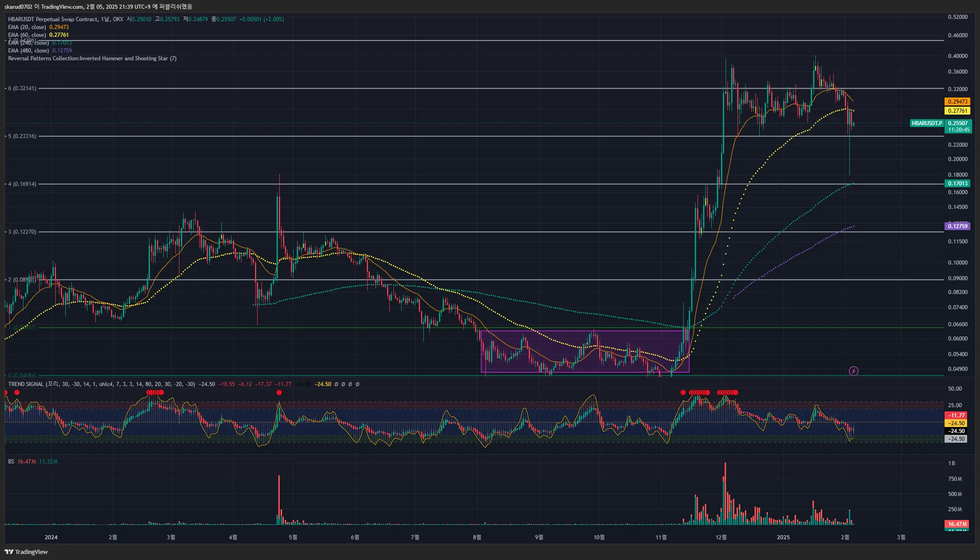Click the 8월 label on the time axis
980x560 pixels.
click(477, 537)
